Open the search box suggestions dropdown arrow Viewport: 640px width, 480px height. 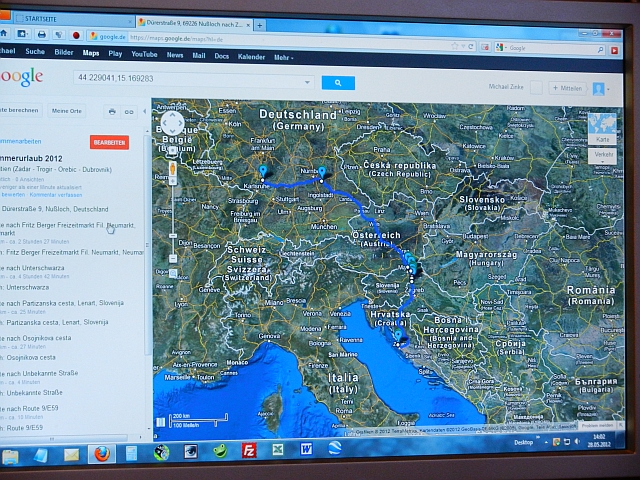307,82
